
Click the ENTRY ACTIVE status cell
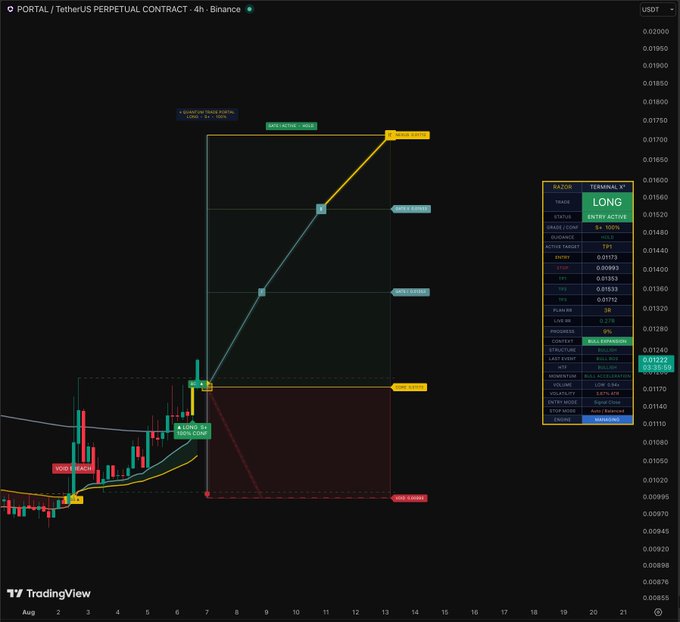click(607, 217)
